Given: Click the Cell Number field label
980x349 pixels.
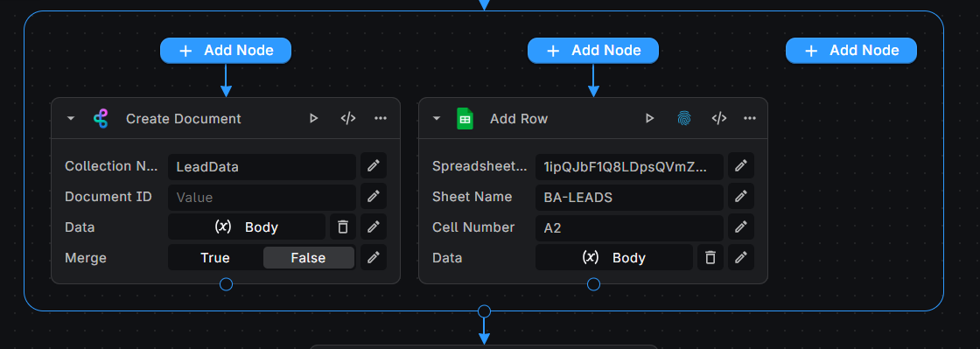Looking at the screenshot, I should 473,227.
